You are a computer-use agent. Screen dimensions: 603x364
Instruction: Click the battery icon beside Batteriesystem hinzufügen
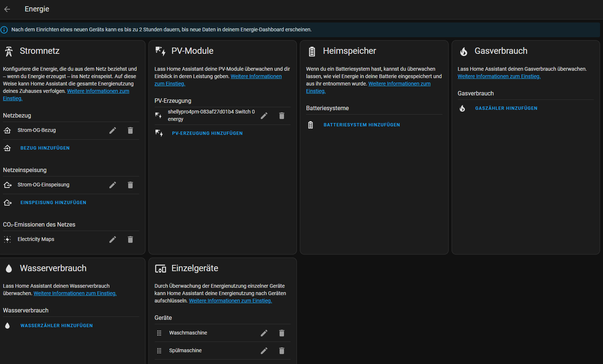click(x=311, y=125)
